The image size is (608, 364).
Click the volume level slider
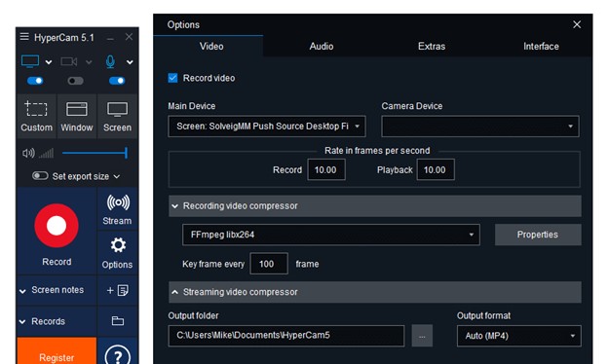point(95,153)
